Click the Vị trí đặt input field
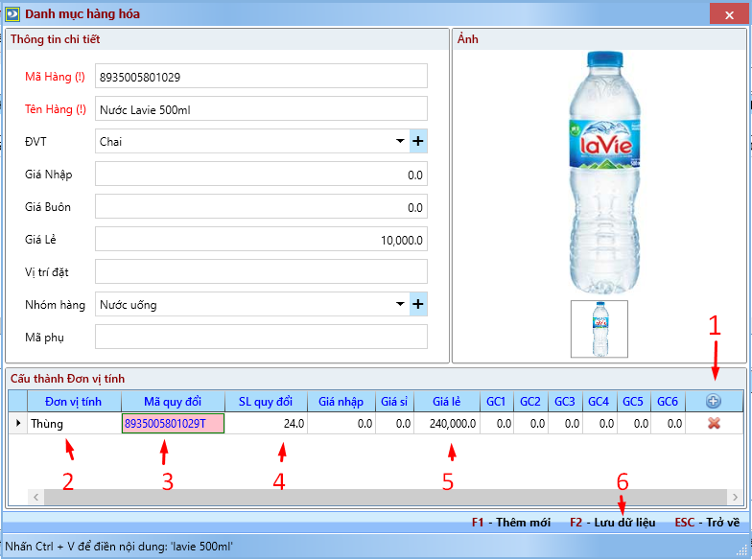This screenshot has width=752, height=560. click(261, 272)
